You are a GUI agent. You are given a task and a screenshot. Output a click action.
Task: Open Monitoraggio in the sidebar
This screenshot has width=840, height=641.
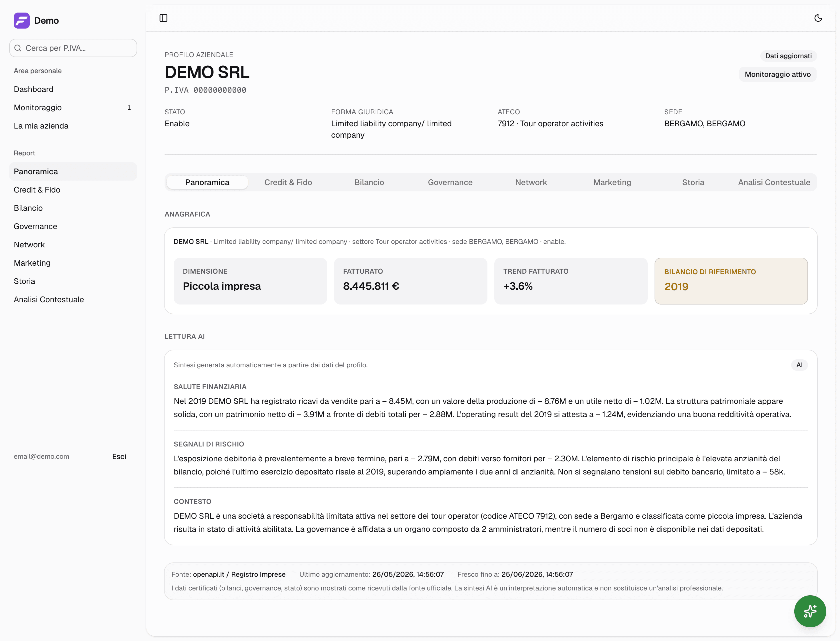(x=73, y=108)
